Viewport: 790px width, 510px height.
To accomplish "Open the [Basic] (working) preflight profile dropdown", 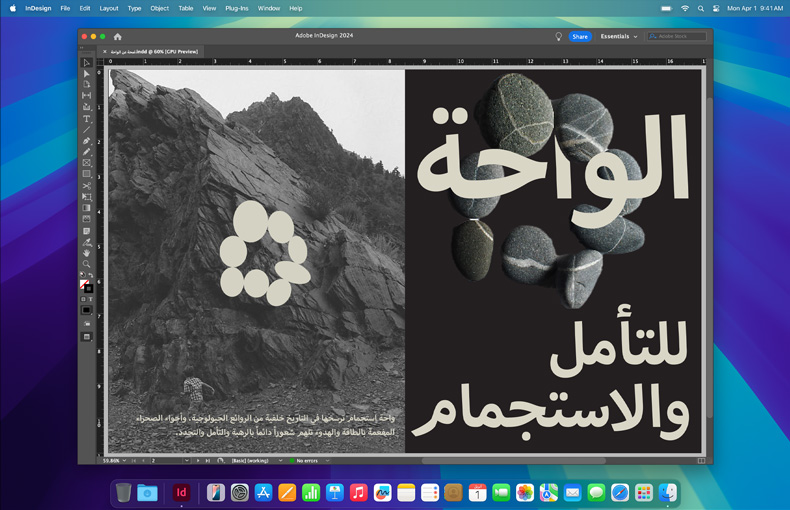I will click(x=281, y=461).
